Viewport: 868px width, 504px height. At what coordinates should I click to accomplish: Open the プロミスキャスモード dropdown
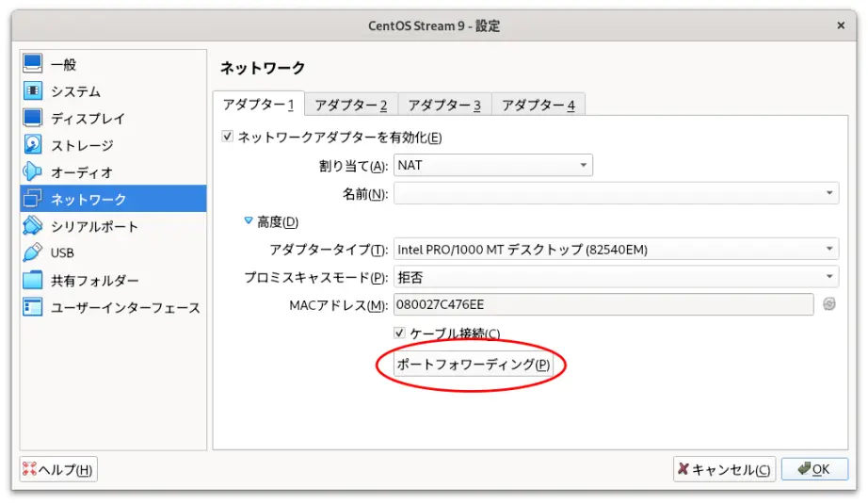click(616, 277)
